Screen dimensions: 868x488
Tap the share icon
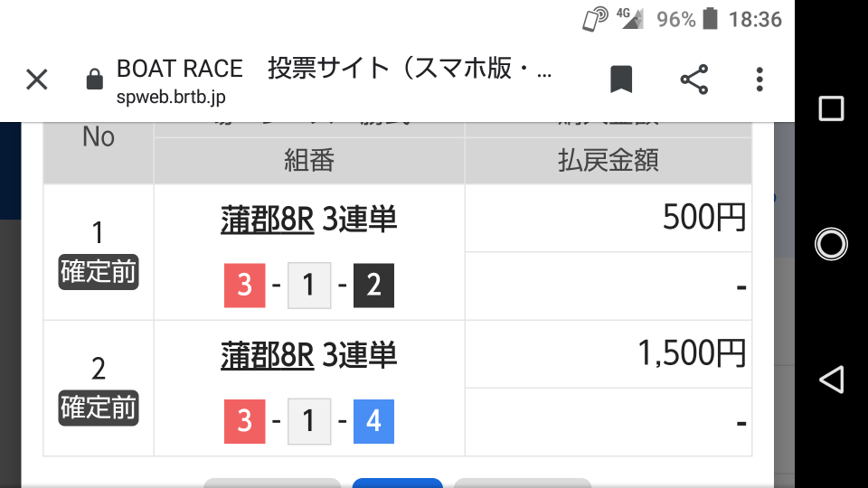point(693,80)
